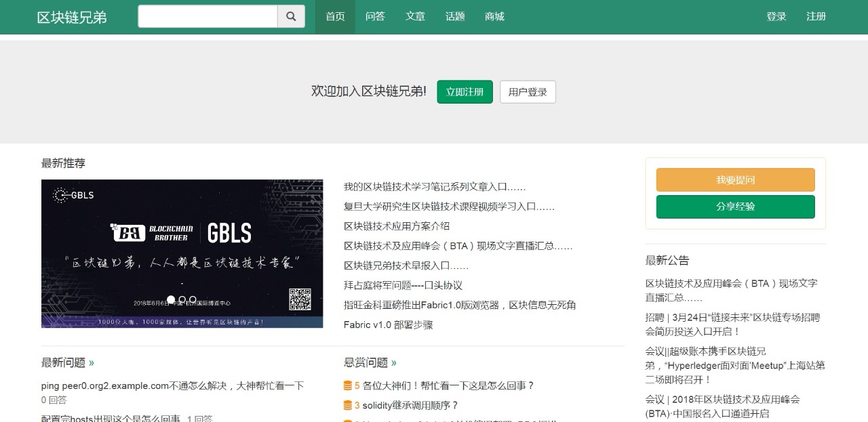Select the second carousel dot indicator
Image resolution: width=868 pixels, height=422 pixels.
click(x=182, y=299)
